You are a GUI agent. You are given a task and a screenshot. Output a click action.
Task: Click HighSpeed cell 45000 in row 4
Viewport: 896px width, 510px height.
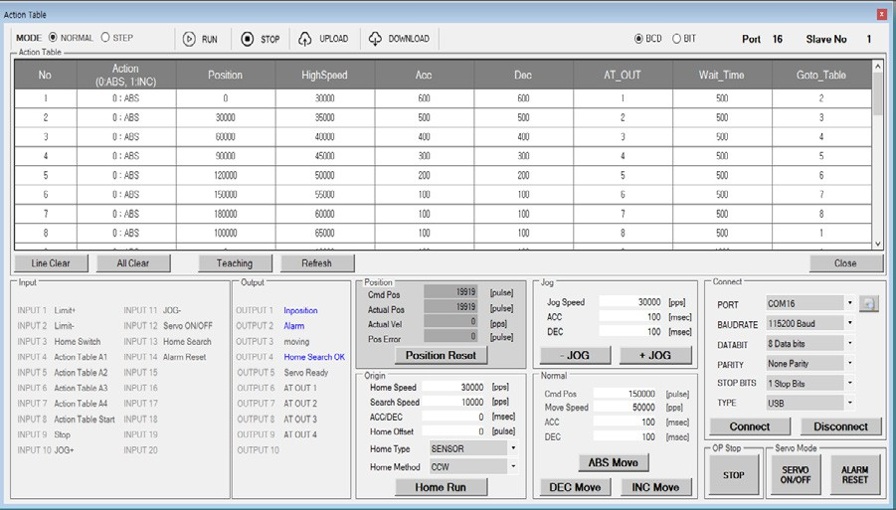[325, 156]
